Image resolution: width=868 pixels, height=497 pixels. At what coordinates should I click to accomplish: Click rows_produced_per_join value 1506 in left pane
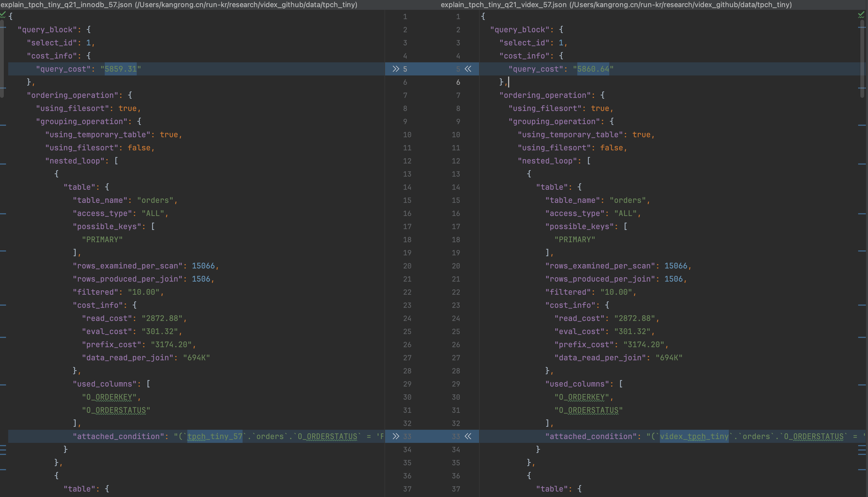[201, 279]
